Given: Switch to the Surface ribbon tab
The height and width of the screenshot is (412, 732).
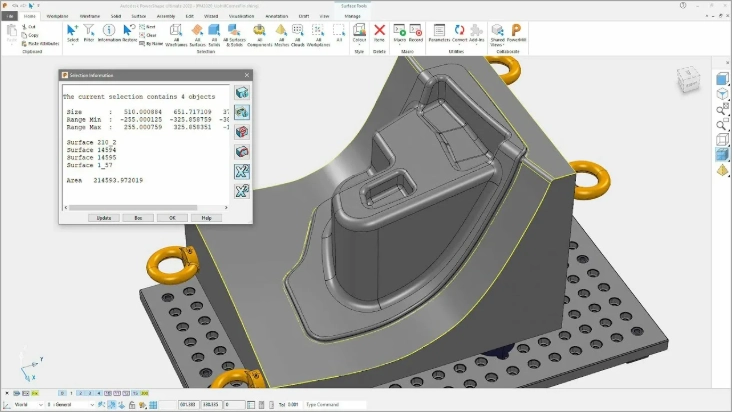Looking at the screenshot, I should [139, 16].
